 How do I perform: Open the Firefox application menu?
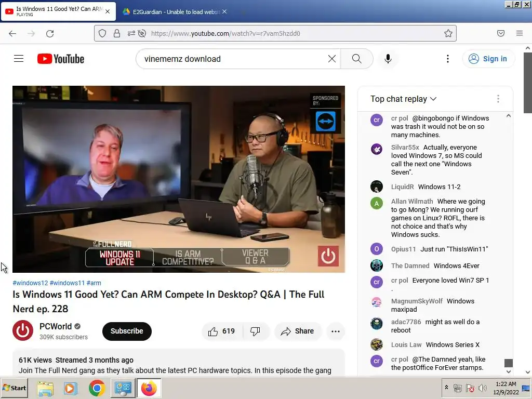(x=519, y=33)
